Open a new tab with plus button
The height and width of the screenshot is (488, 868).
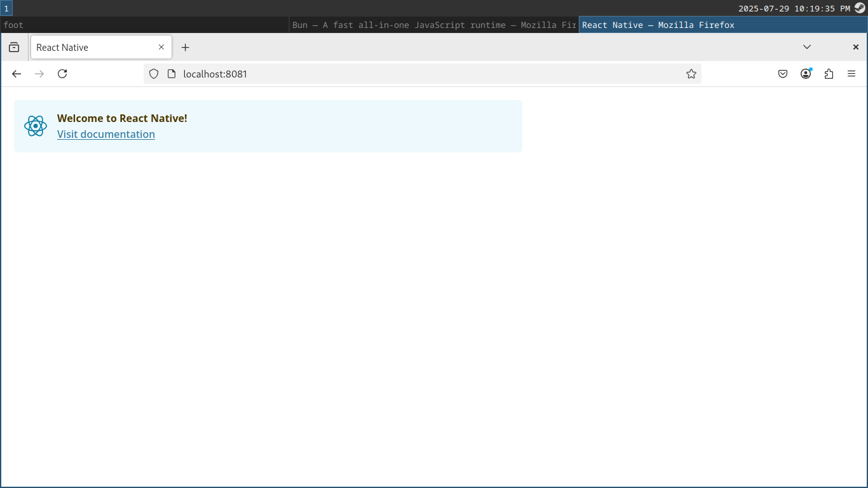coord(186,48)
